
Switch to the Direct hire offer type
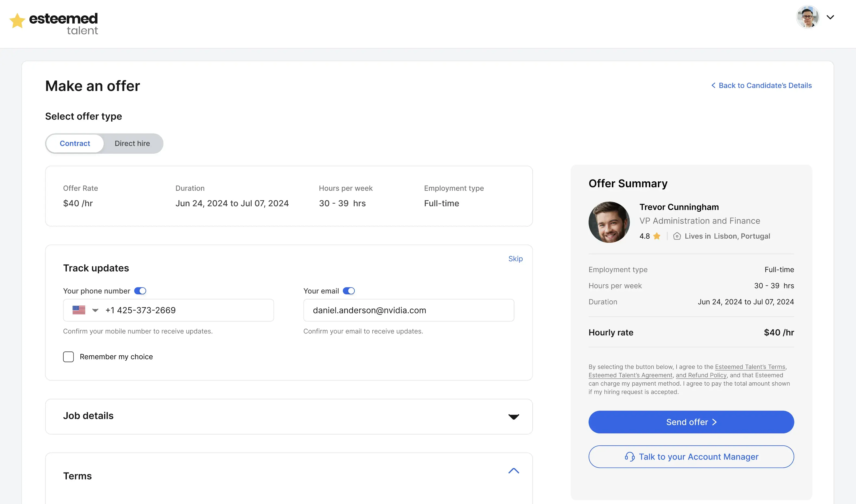click(x=132, y=143)
